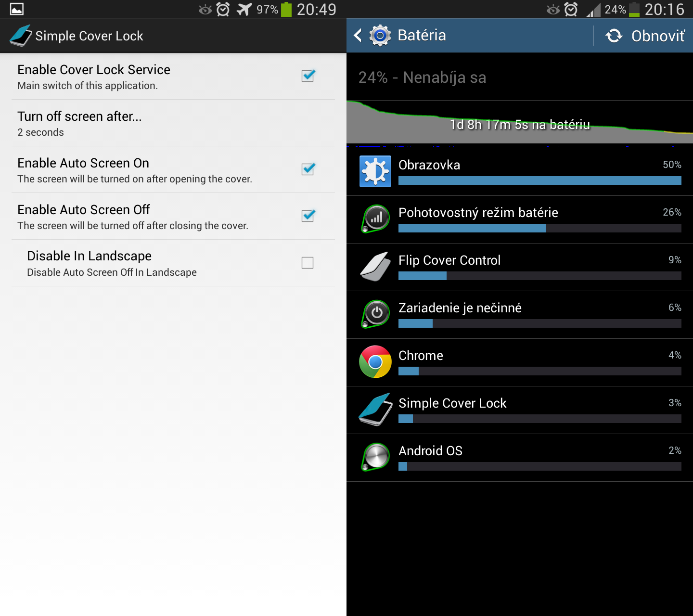Tap the Batéria screen title
Viewport: 693px width, 616px height.
click(422, 35)
